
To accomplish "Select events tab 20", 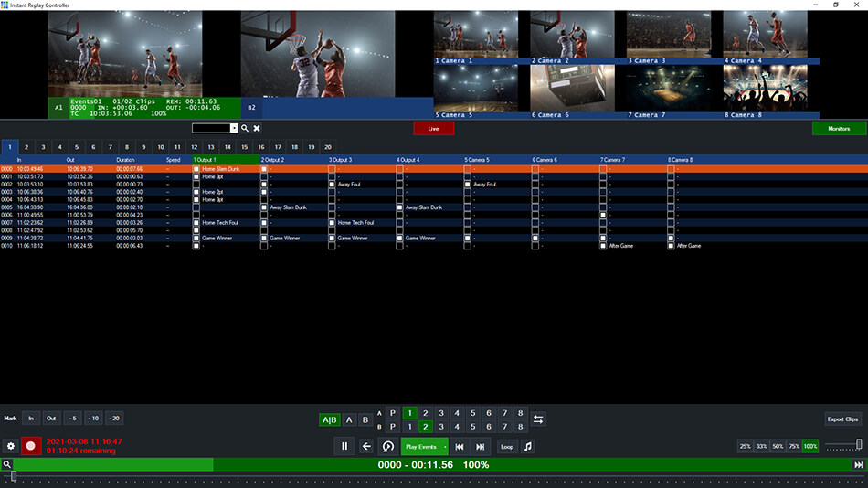I will [x=327, y=146].
